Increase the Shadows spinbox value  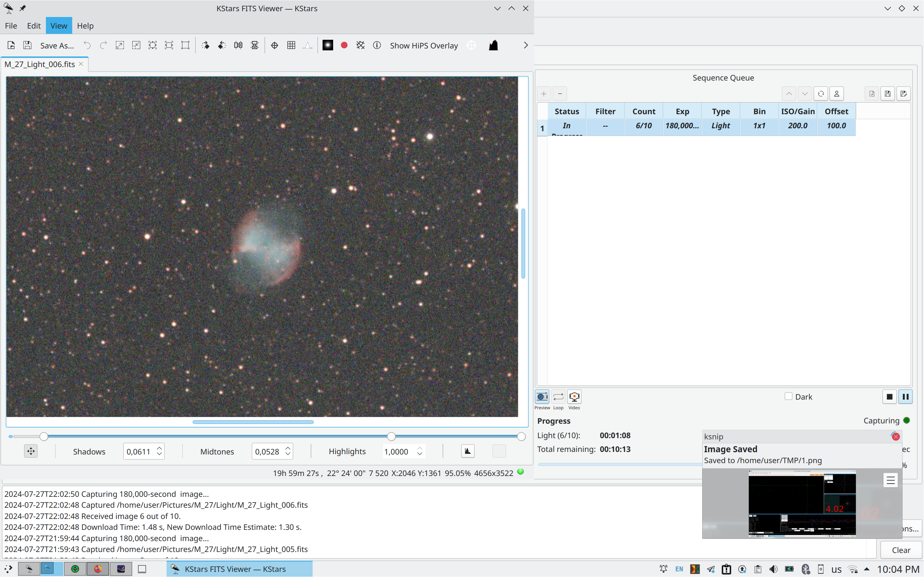159,448
